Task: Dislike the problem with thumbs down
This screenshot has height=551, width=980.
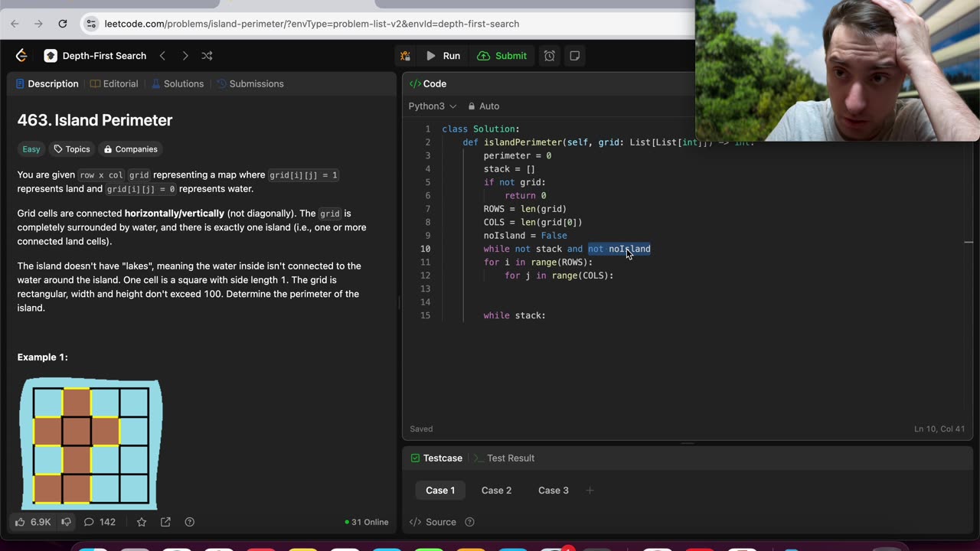Action: click(66, 522)
